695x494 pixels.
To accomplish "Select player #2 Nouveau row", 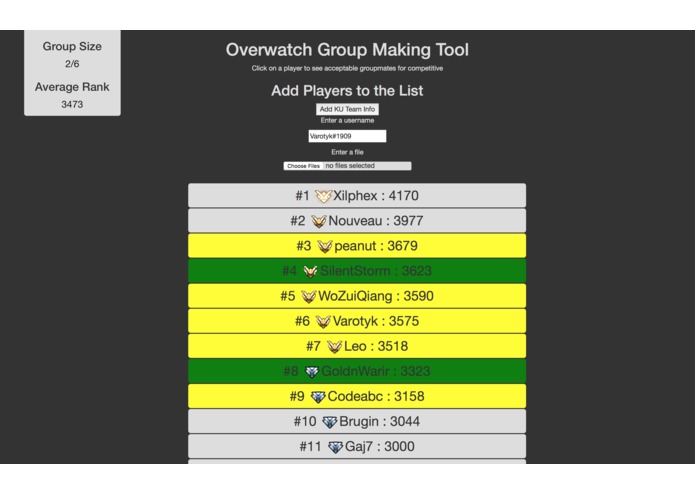I will [357, 221].
